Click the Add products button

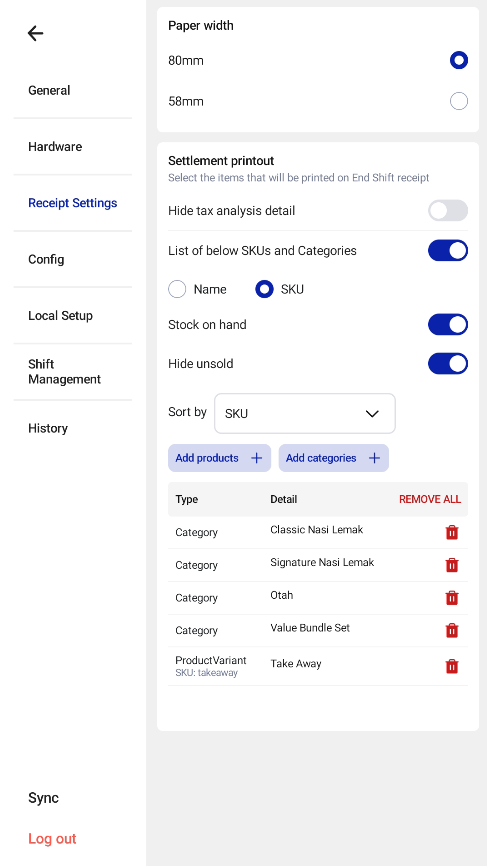pyautogui.click(x=220, y=458)
